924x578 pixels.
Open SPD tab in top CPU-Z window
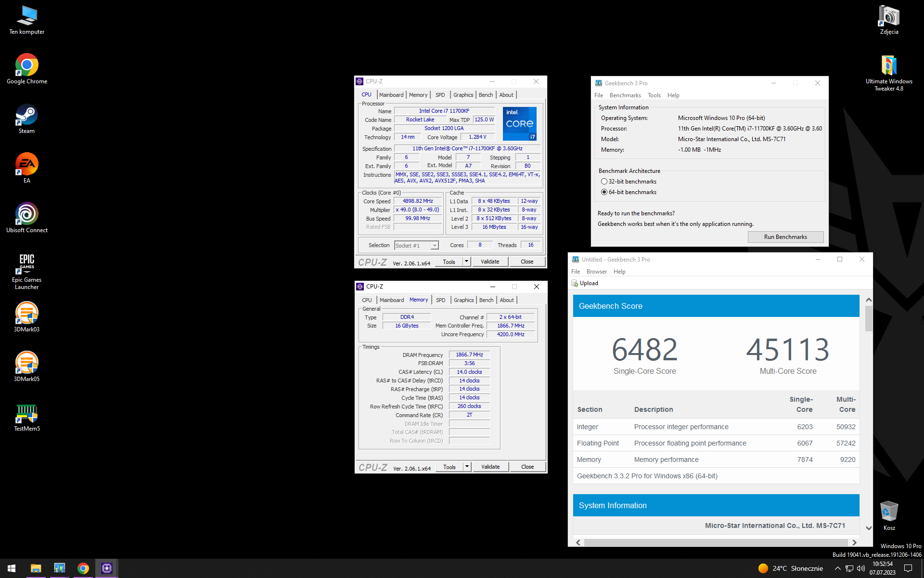[440, 95]
